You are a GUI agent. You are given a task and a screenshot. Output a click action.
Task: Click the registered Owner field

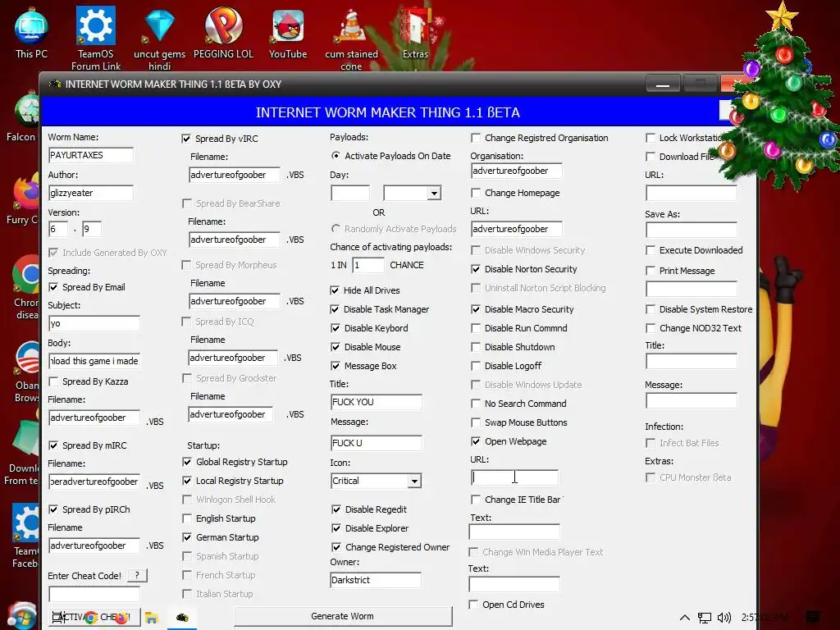376,580
